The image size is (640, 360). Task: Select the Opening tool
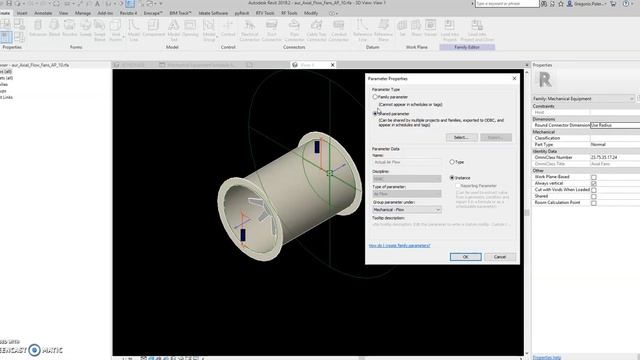190,29
